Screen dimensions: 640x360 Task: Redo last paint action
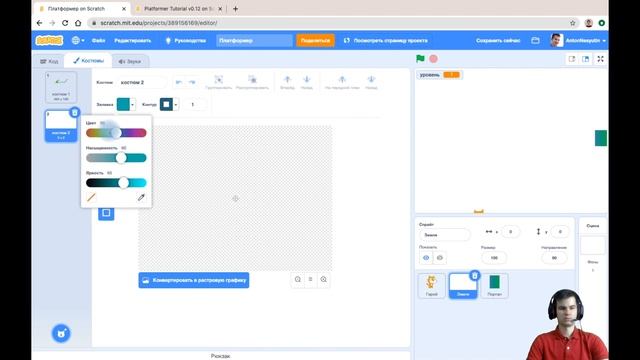pyautogui.click(x=192, y=82)
